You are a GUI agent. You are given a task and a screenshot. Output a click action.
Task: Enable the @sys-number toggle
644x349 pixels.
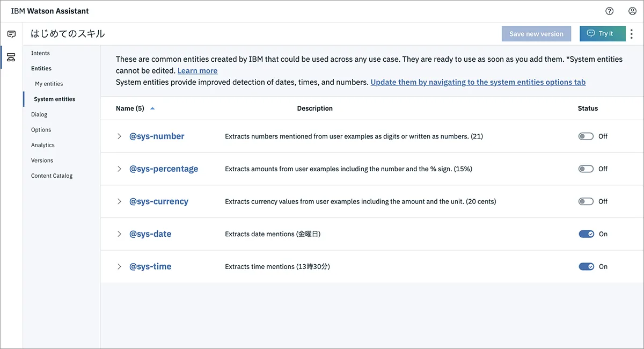click(x=586, y=136)
